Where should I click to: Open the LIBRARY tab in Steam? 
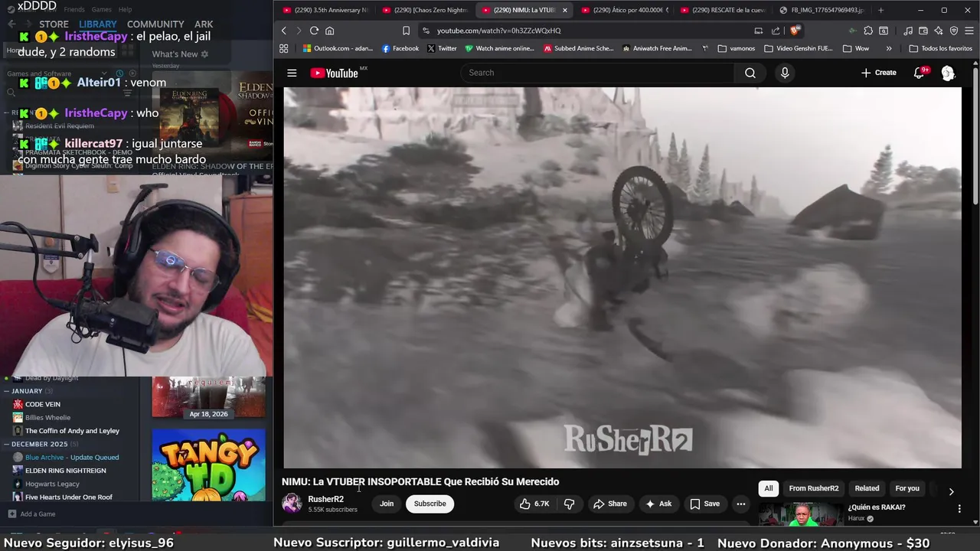pyautogui.click(x=98, y=24)
